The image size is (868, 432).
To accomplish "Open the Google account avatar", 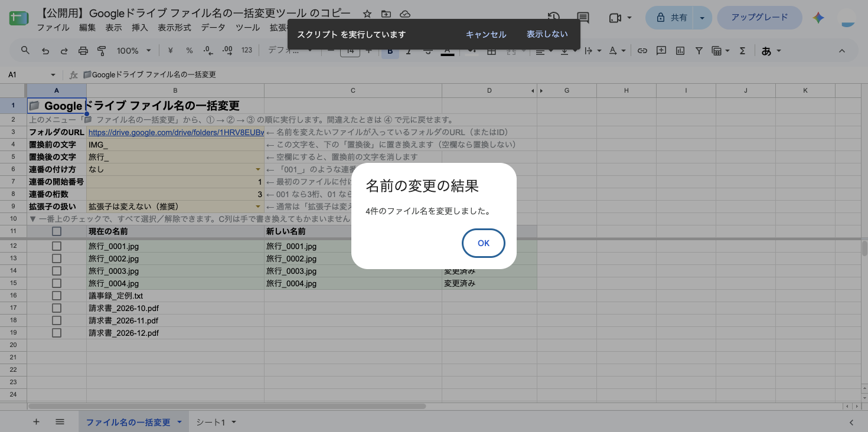I will point(848,18).
